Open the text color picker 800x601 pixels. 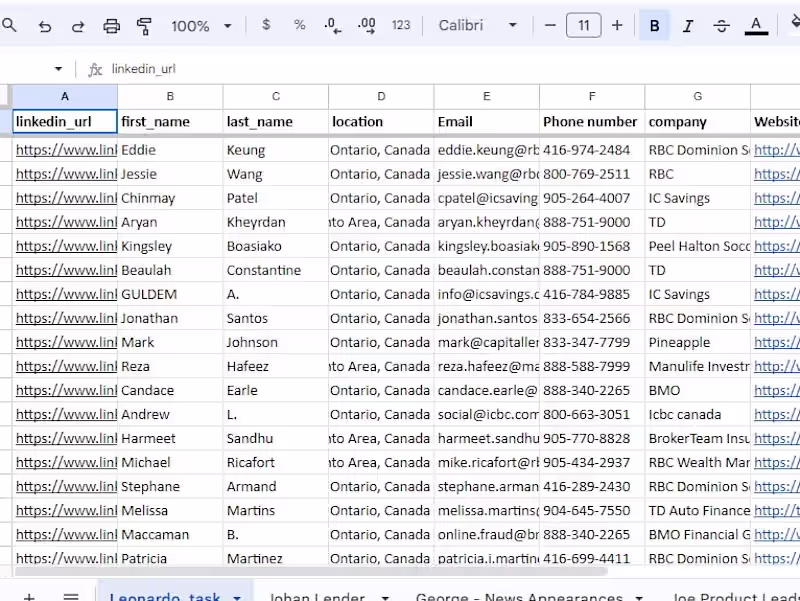757,25
